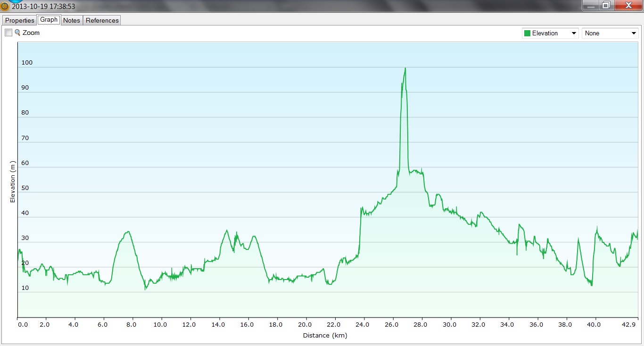
Task: Open the Elevation data series dropdown
Action: [x=550, y=33]
